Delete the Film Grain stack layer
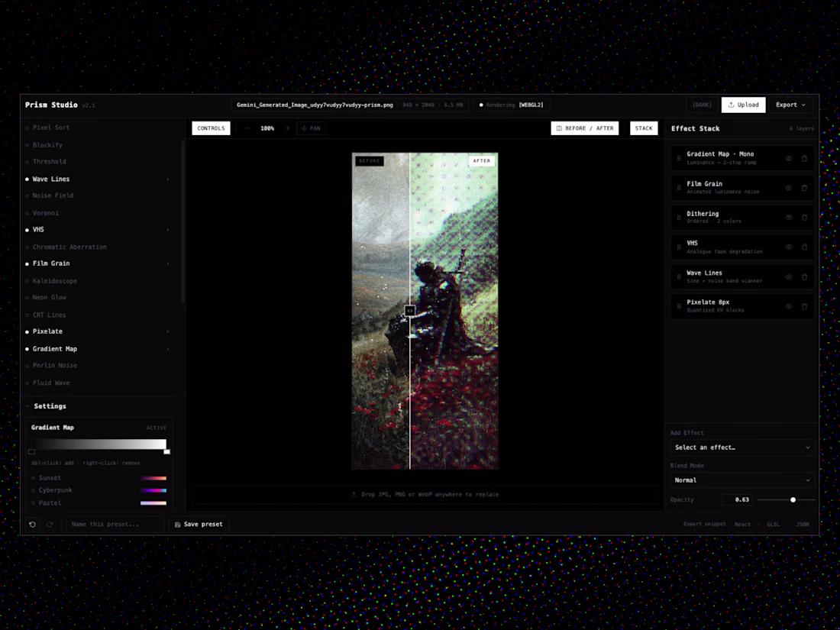Image resolution: width=840 pixels, height=630 pixels. tap(804, 188)
